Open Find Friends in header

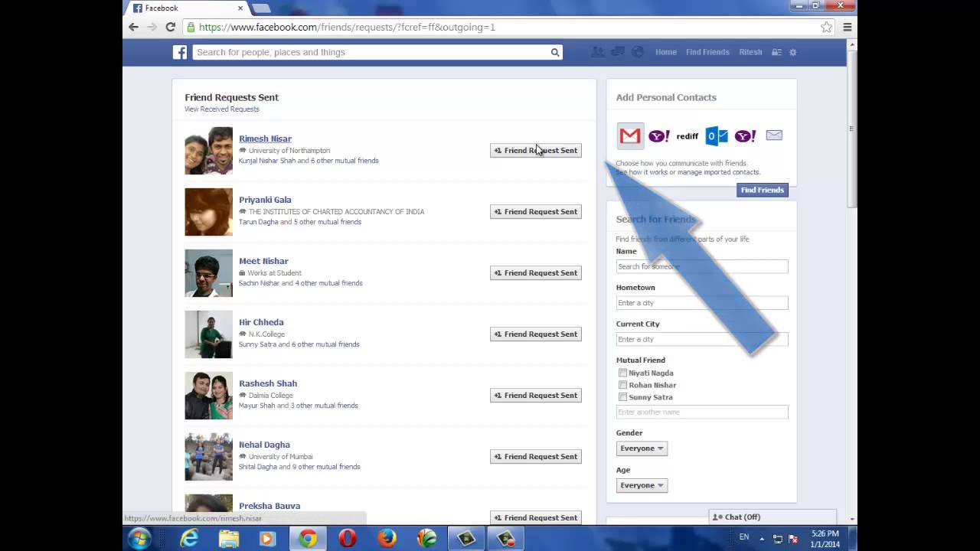tap(707, 52)
